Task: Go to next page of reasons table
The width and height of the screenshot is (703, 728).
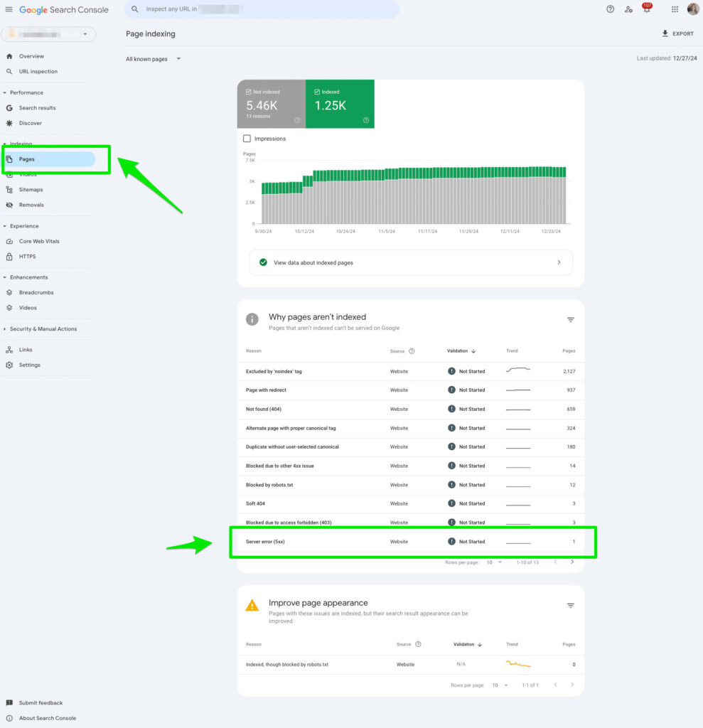Action: click(x=572, y=562)
